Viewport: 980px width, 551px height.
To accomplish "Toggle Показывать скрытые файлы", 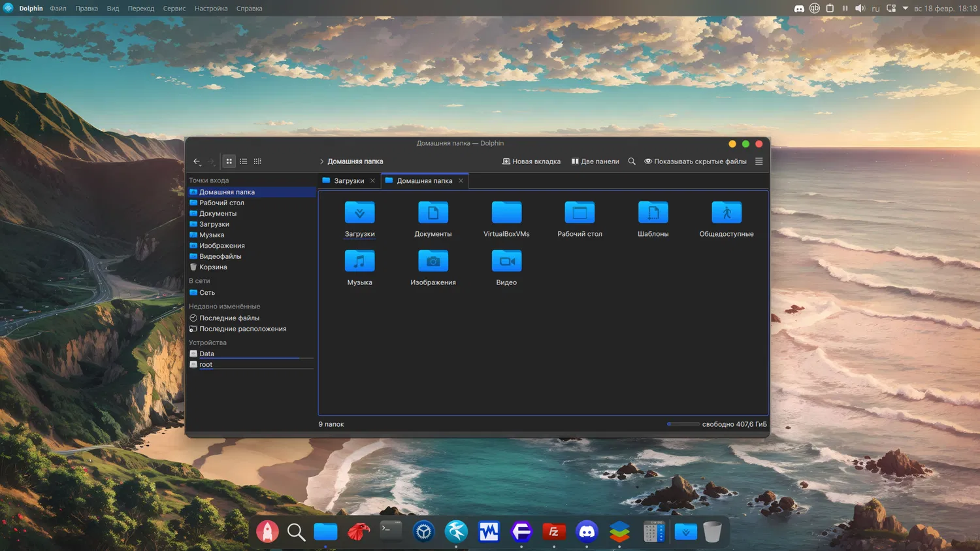I will coord(695,161).
